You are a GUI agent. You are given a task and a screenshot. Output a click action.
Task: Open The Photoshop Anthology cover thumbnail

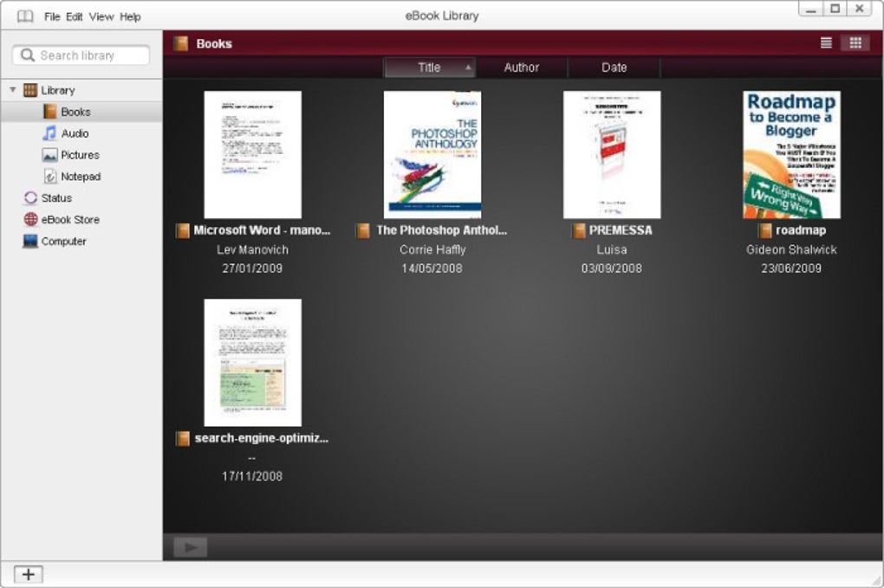coord(432,154)
